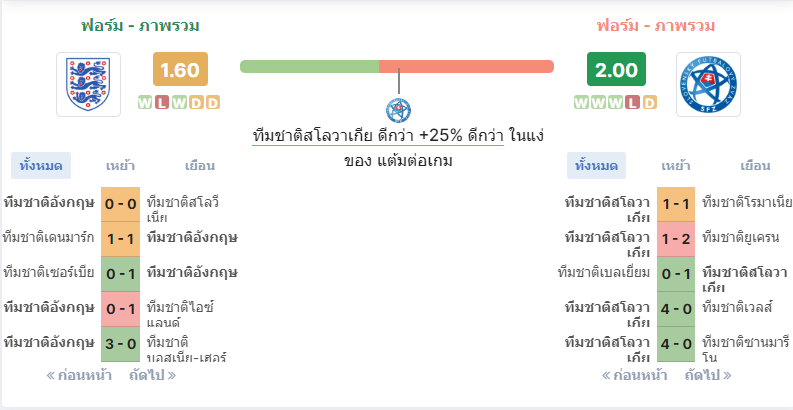Screen dimensions: 793x410
Task: Click England's last orange D form badge
Action: 213,103
